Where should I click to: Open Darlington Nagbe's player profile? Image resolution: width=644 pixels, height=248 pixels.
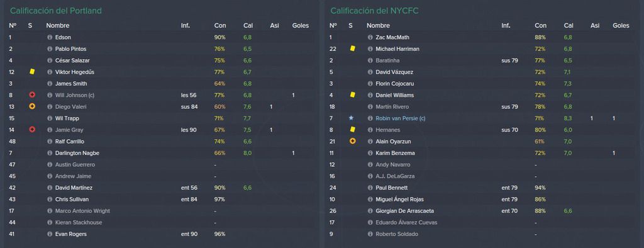click(x=77, y=153)
